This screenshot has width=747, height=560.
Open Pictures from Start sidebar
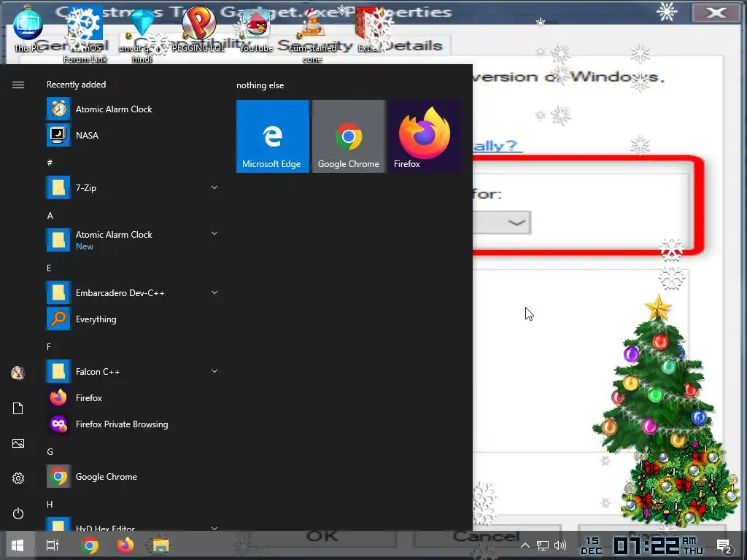pyautogui.click(x=18, y=443)
